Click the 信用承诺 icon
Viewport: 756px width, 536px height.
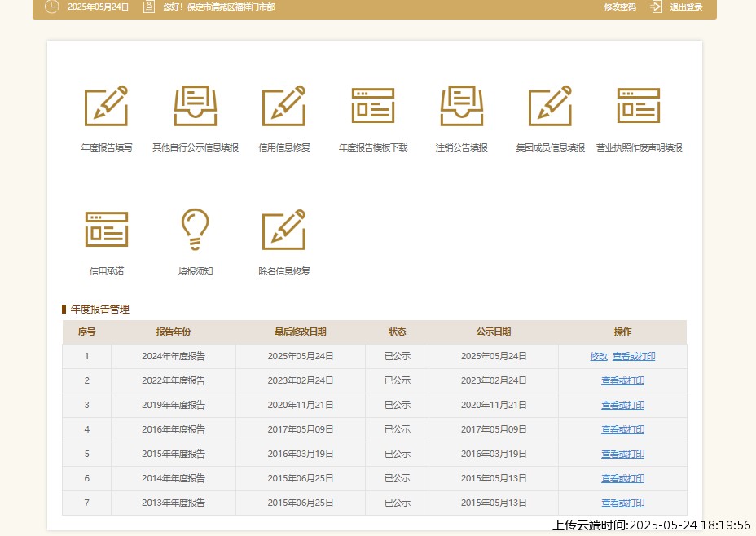106,230
